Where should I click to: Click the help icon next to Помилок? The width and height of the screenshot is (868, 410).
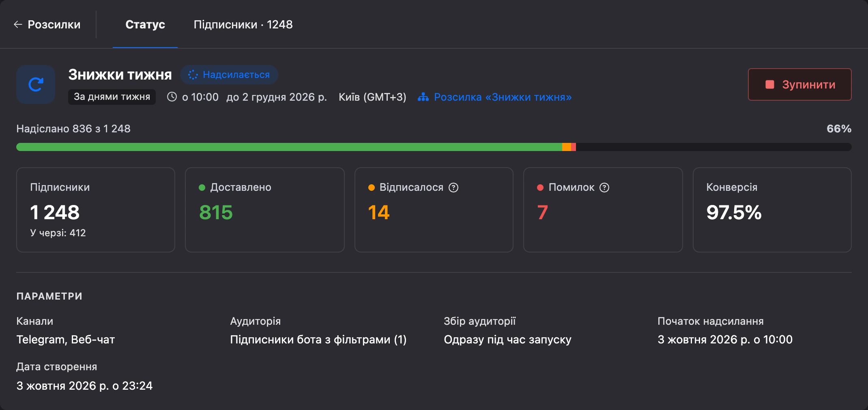(x=604, y=187)
